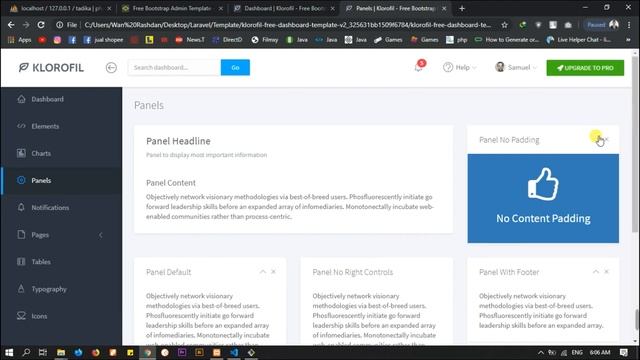The image size is (640, 360).
Task: Click the Panels gear icon
Action: point(21,180)
